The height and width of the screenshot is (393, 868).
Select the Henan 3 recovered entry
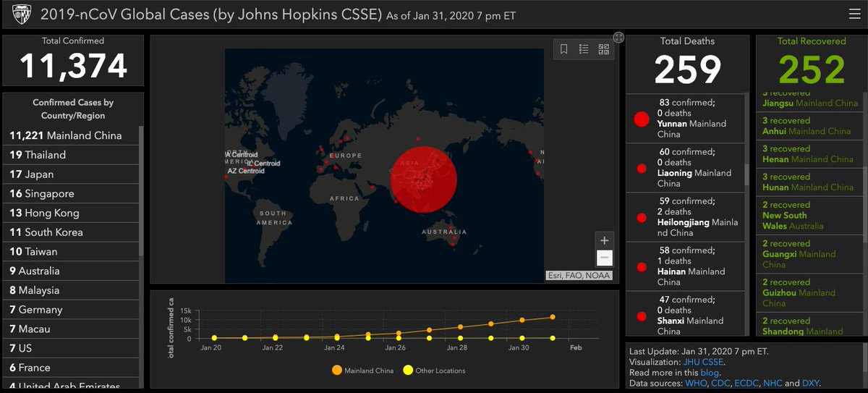coord(809,154)
